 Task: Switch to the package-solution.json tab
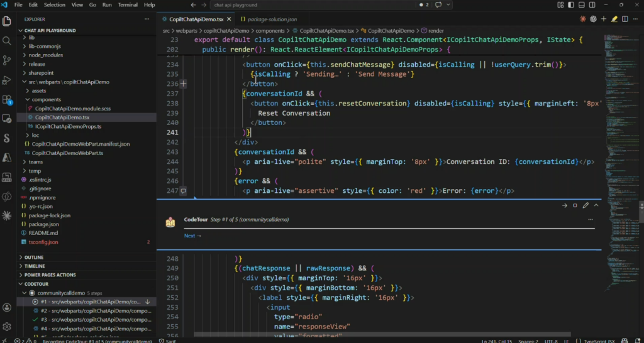coord(272,19)
